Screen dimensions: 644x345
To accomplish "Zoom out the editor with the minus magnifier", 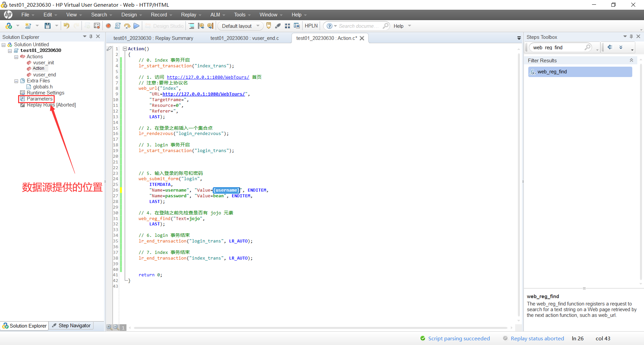I will click(116, 327).
